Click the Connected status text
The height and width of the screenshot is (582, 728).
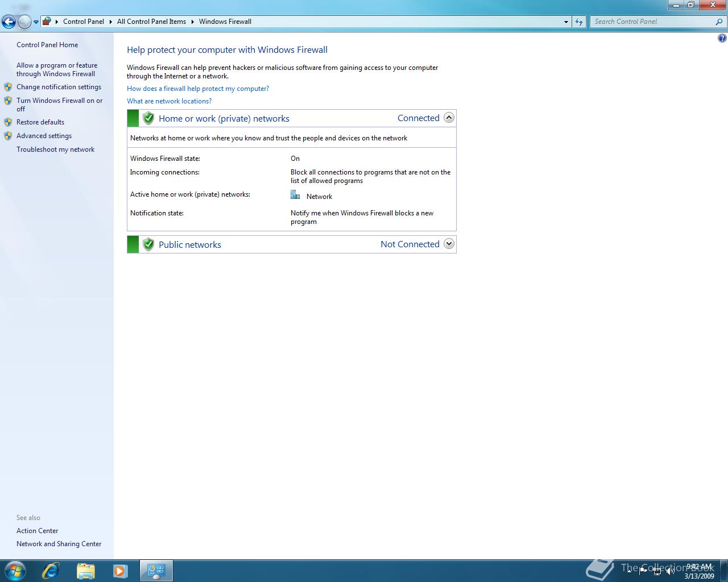pyautogui.click(x=419, y=118)
